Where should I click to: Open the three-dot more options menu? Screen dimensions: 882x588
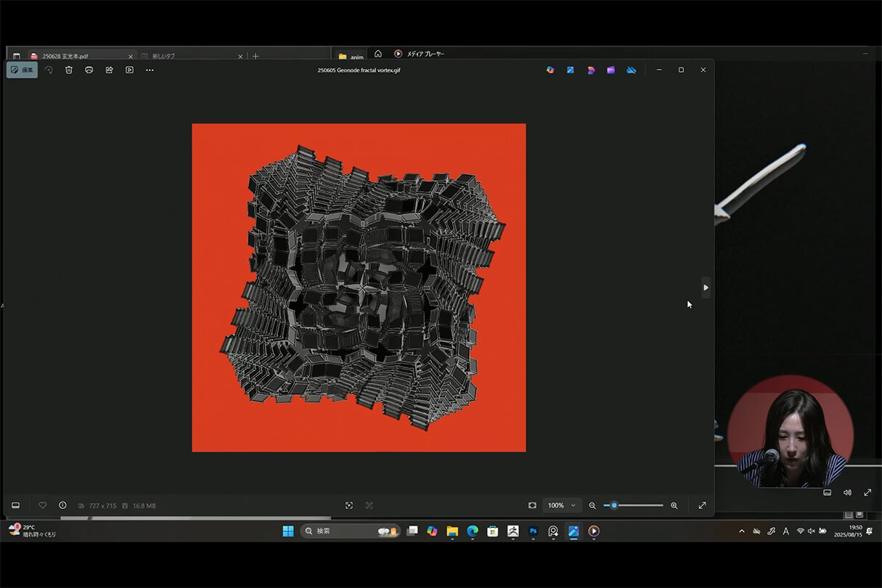point(150,70)
